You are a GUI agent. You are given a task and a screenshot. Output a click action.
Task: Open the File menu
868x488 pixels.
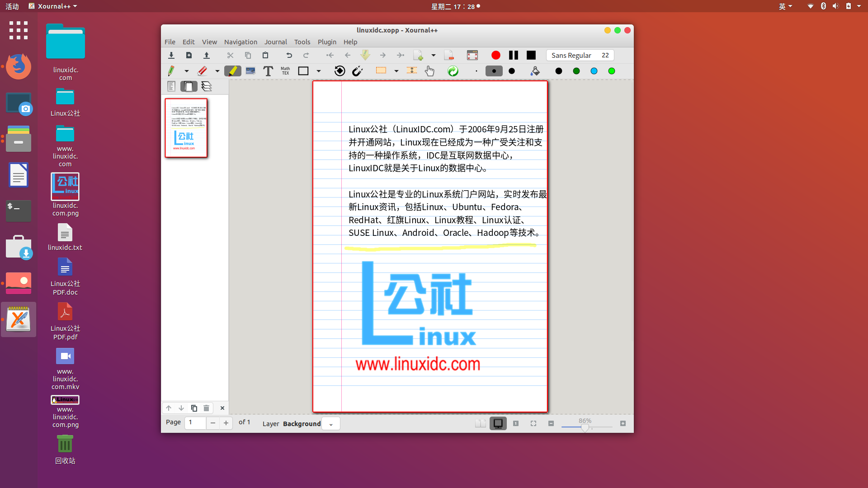point(170,42)
